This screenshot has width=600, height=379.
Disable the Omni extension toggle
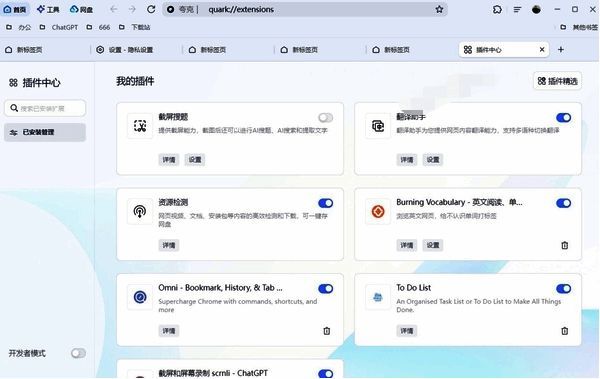[325, 289]
